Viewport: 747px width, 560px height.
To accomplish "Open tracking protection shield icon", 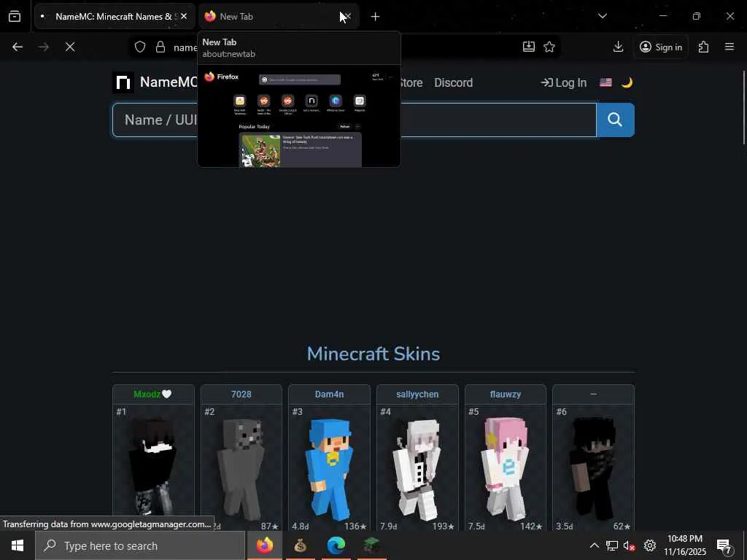I will [139, 47].
